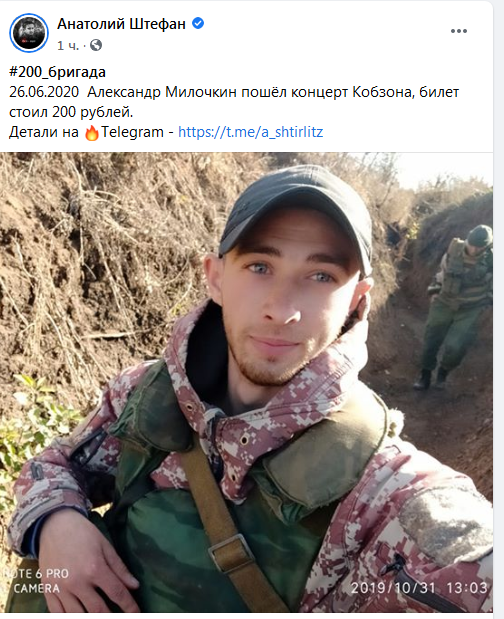Click the 2019/10/31 13:03 photo date stamp

pyautogui.click(x=419, y=588)
